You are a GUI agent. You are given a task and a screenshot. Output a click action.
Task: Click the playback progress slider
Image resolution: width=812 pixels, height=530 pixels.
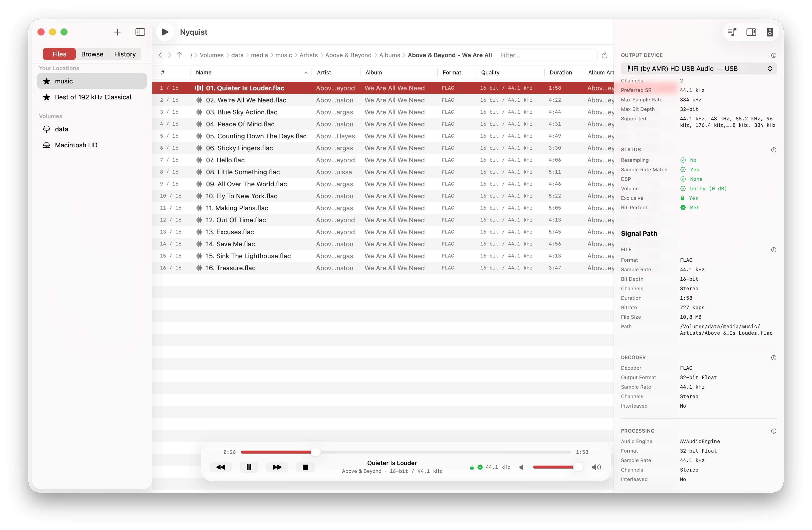(x=406, y=452)
